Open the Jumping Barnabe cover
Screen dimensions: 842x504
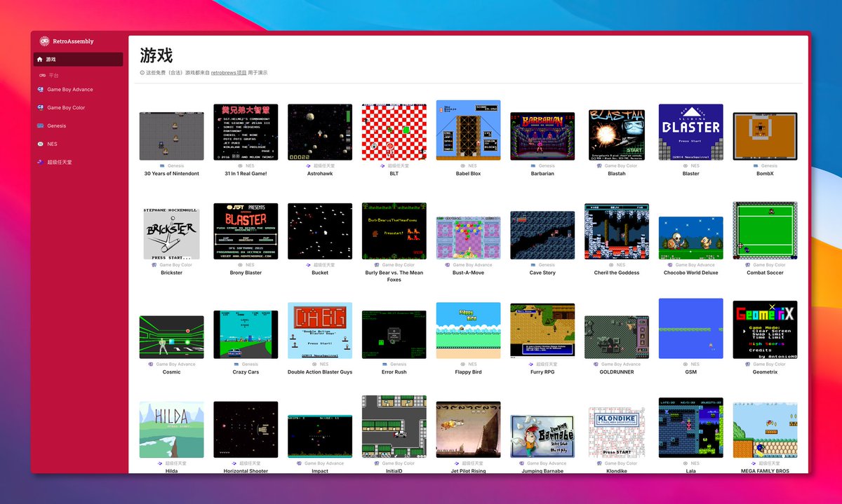click(x=542, y=436)
